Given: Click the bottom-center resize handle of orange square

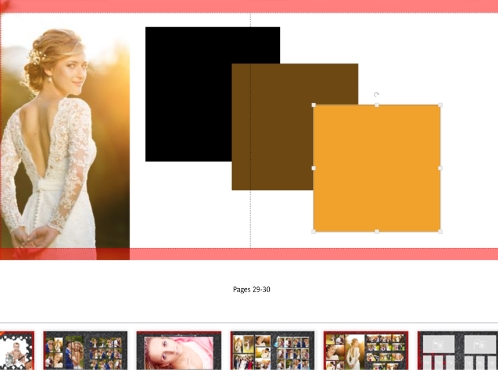Looking at the screenshot, I should coord(377,231).
